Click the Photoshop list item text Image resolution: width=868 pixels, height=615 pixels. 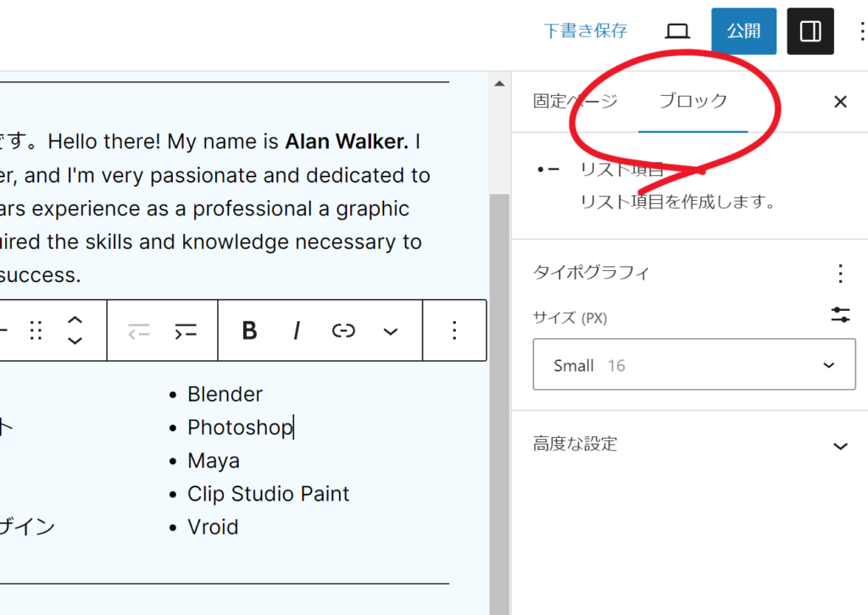pos(239,428)
